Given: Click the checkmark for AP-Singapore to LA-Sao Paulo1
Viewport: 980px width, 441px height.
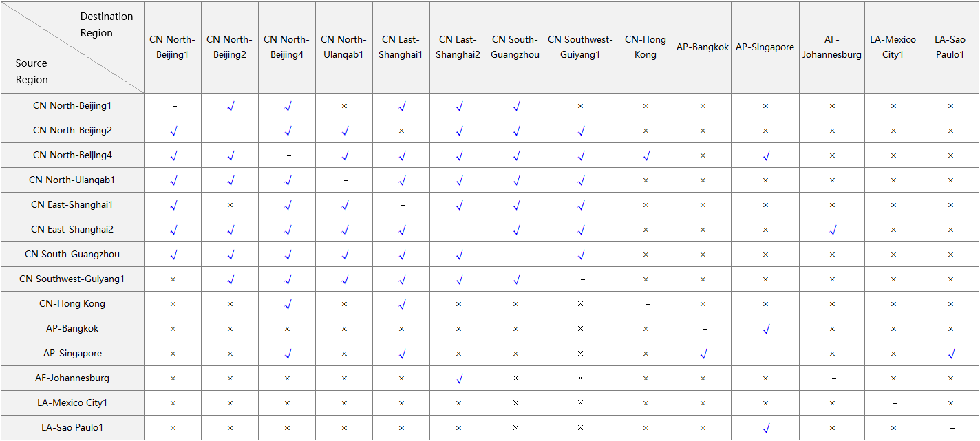Looking at the screenshot, I should click(x=951, y=354).
